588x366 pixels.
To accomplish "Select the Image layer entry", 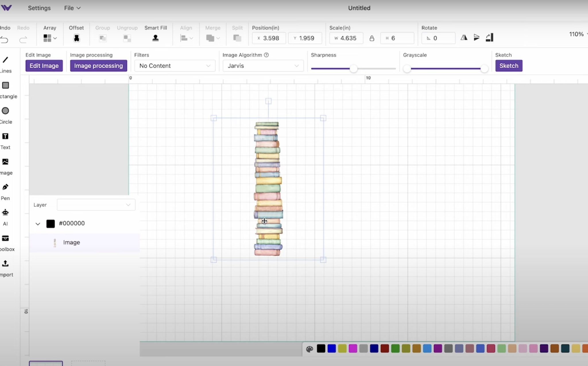I will point(71,242).
